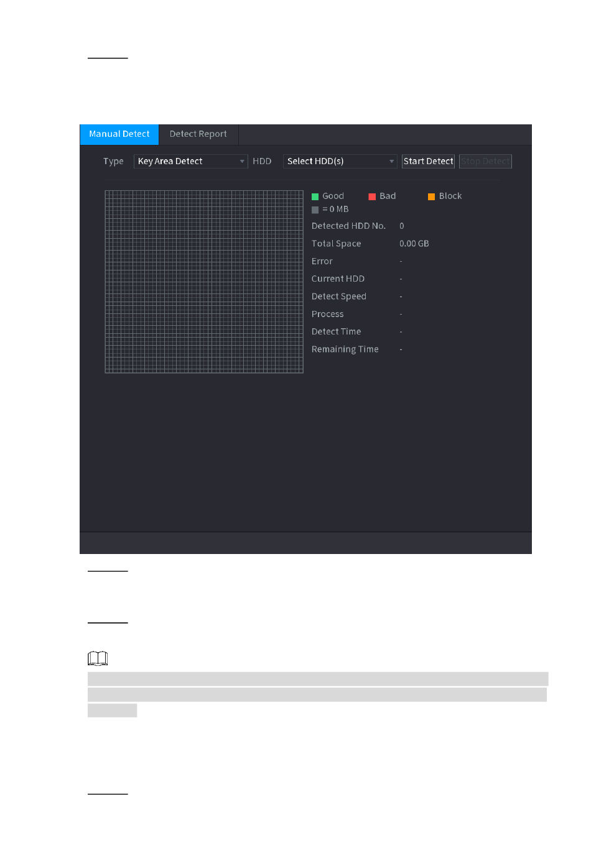
Task: Click the Current HDD label
Action: 338,279
